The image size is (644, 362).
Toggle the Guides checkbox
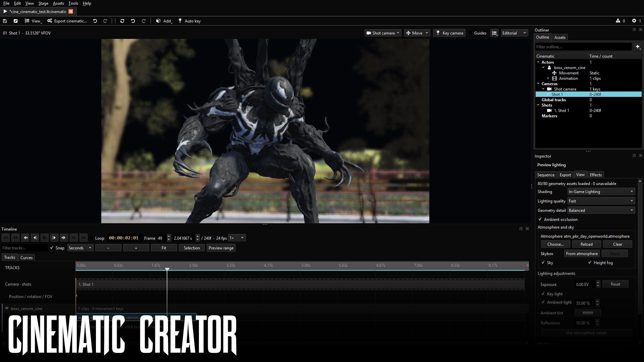coord(470,33)
